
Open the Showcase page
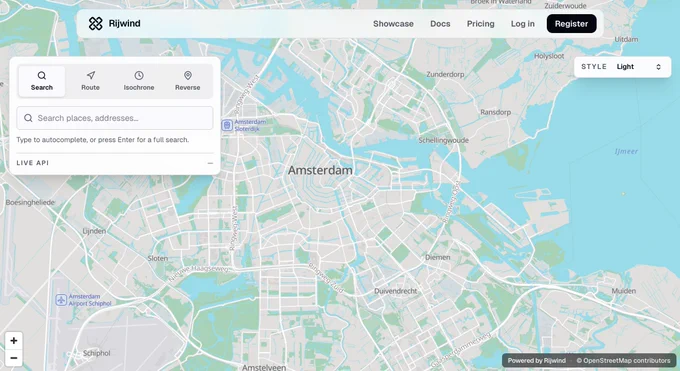(x=393, y=24)
